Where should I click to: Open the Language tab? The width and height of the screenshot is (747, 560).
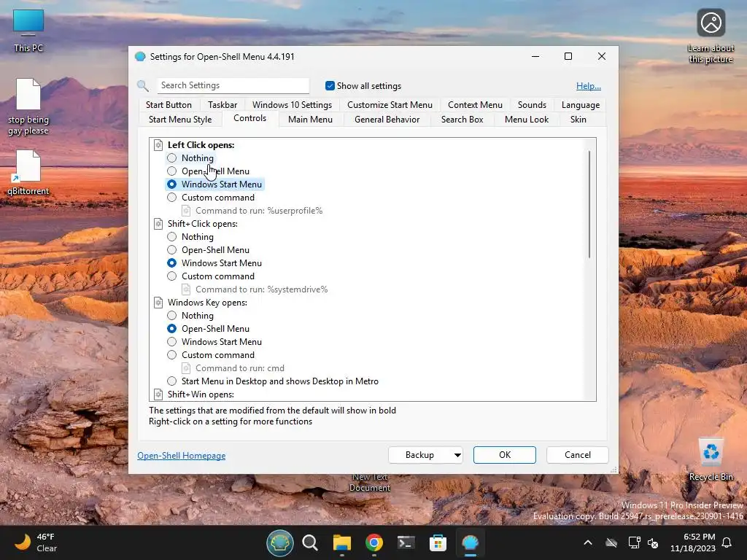coord(580,105)
